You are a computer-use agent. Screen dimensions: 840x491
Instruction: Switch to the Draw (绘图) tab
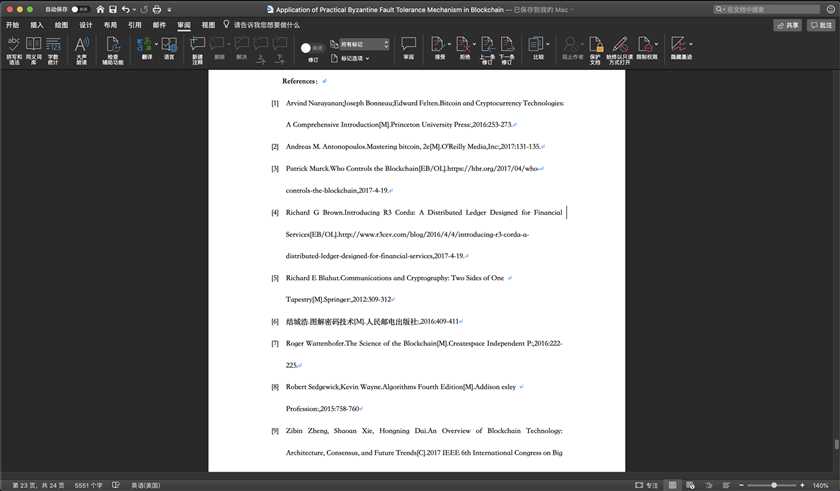61,25
